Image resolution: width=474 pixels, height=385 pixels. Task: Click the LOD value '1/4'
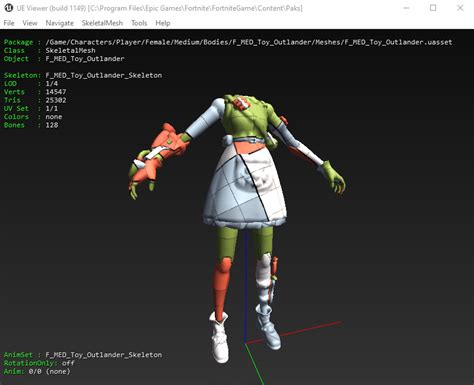[x=52, y=83]
